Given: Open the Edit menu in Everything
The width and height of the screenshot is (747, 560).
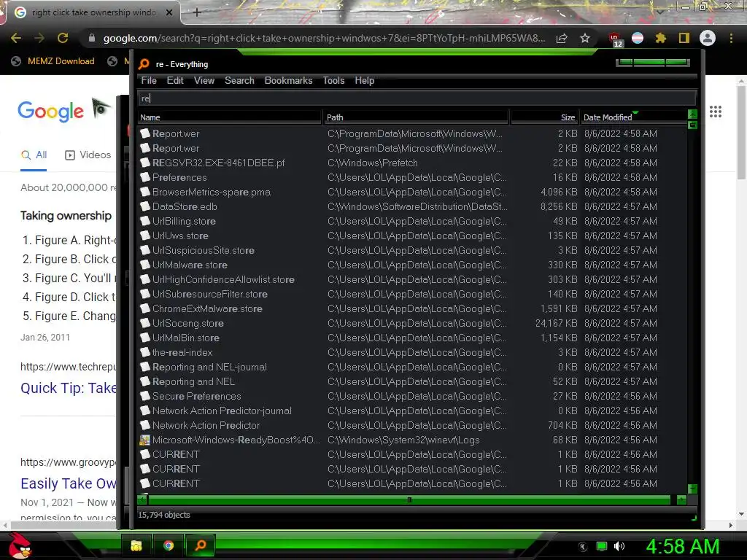Looking at the screenshot, I should coord(175,80).
